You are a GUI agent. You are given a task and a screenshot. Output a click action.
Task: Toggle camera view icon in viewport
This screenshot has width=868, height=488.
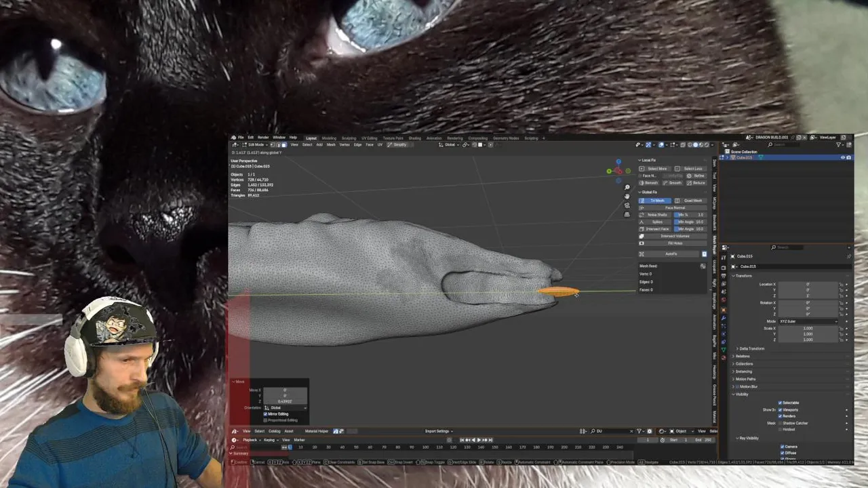coord(627,205)
